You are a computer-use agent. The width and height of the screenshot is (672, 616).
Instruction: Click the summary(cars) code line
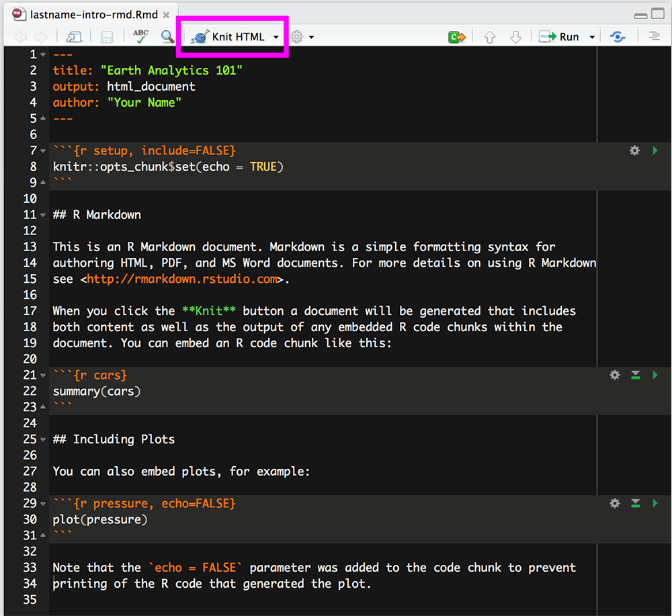click(96, 391)
